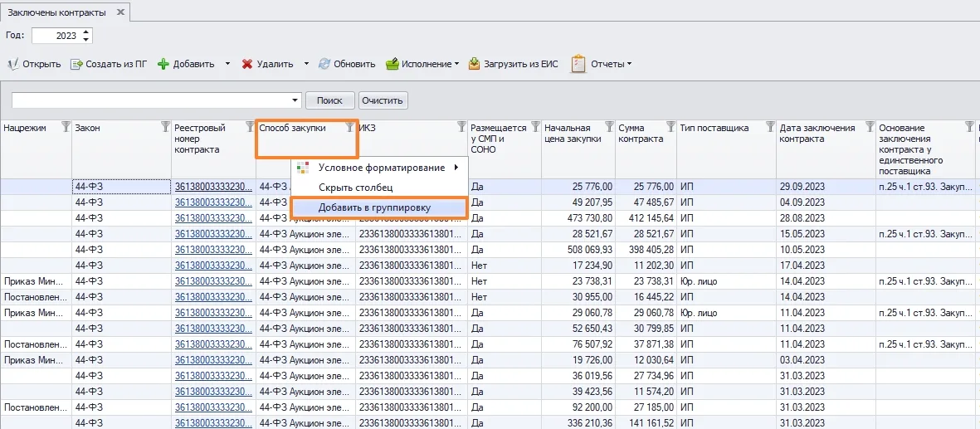Click the Загрузить из ЕИС icon
Screen dimensions: 980x429
pyautogui.click(x=475, y=64)
